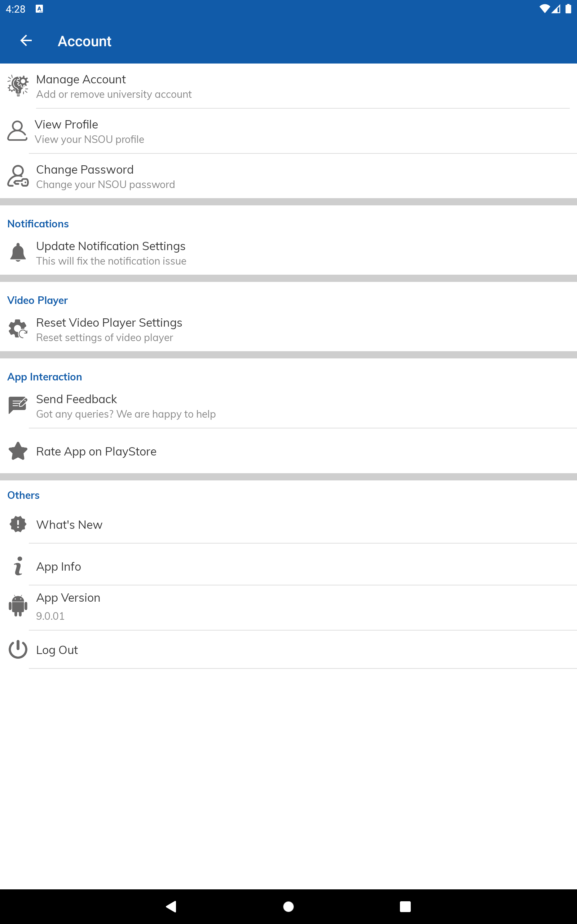Tap the notification bell icon
The width and height of the screenshot is (577, 924).
click(18, 252)
